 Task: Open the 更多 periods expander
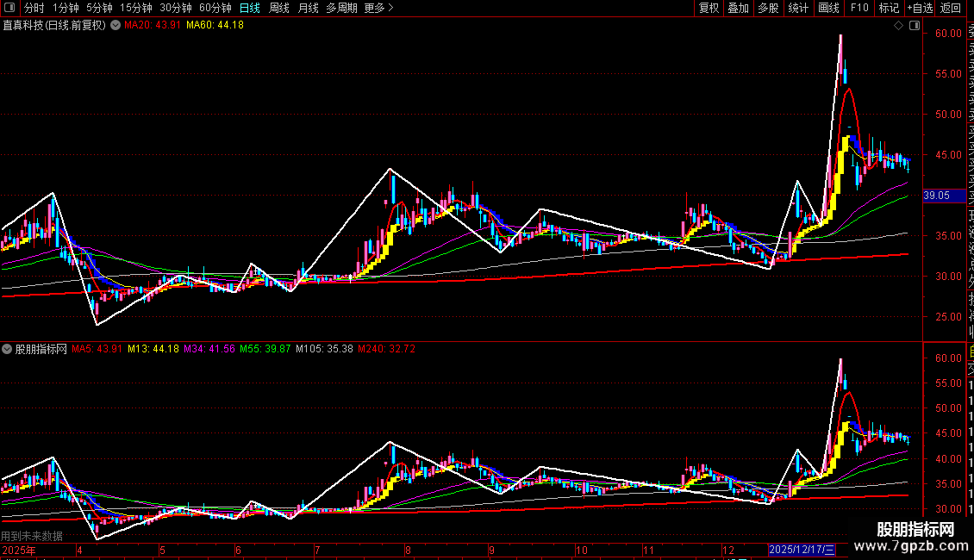(x=379, y=8)
